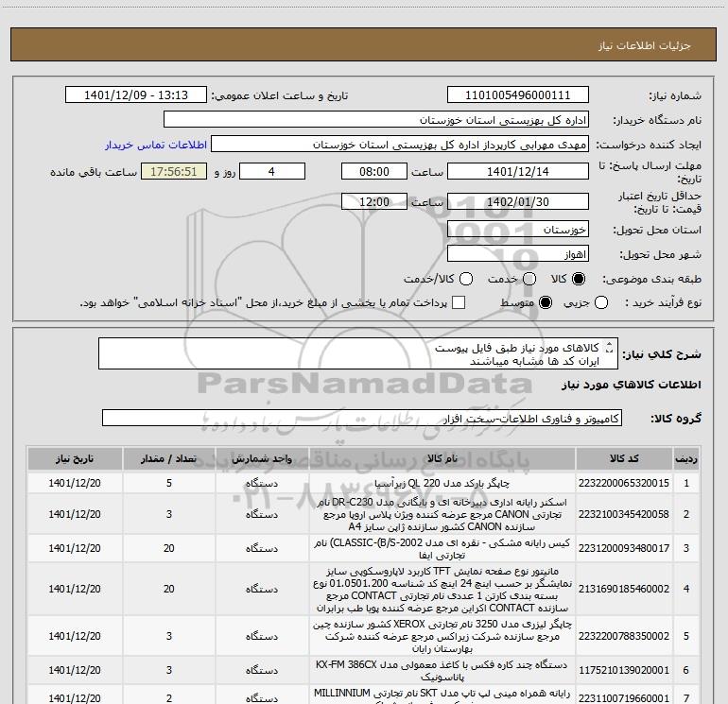Click the KX-FM 386CX fax machine item name

pos(442,670)
